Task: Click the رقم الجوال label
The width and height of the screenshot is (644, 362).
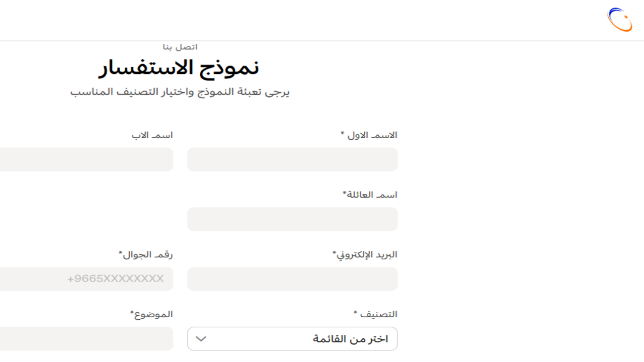Action: coord(145,255)
